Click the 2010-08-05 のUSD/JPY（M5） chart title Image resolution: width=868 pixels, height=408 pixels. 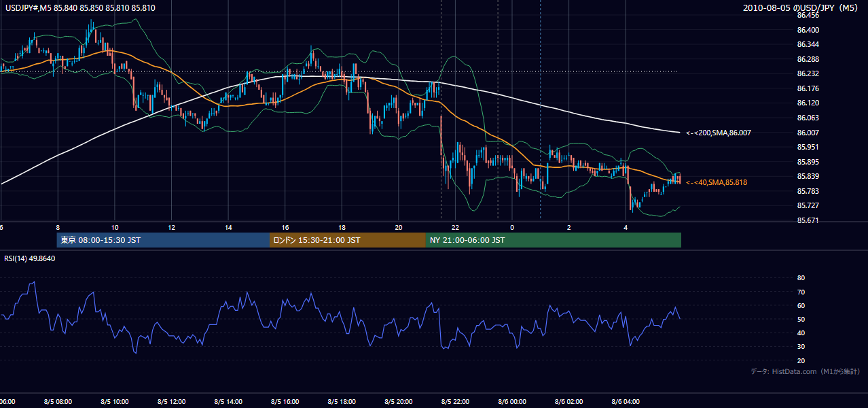[x=802, y=7]
